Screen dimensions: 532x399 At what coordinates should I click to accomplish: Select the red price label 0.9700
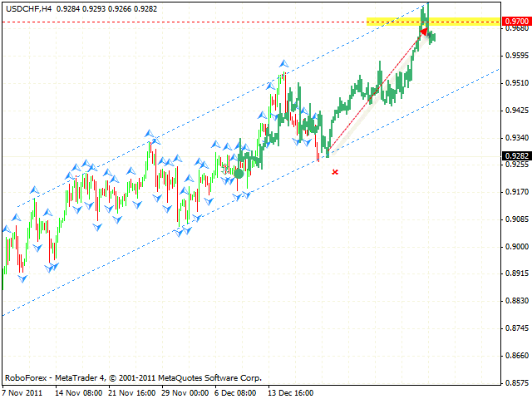tap(515, 21)
